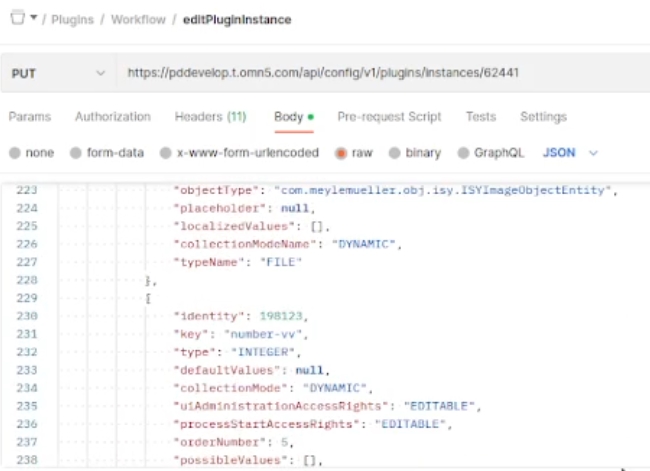
Task: Choose the GraphQL body type
Action: pyautogui.click(x=491, y=154)
